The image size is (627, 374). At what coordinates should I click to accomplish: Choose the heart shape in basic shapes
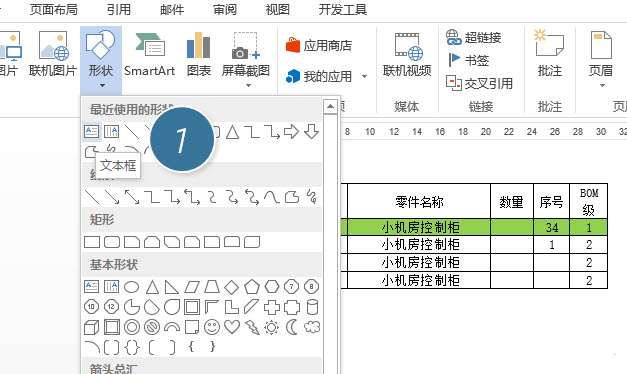pos(232,327)
